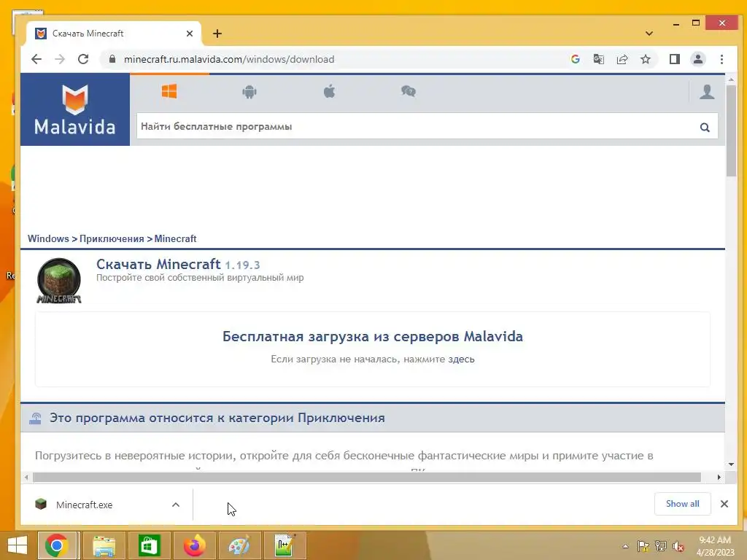Open Windows Store from the taskbar
747x560 pixels.
(x=149, y=545)
